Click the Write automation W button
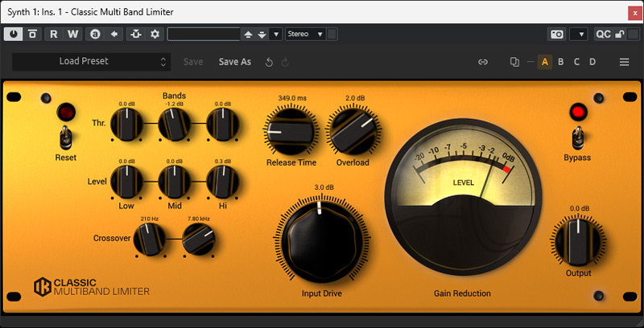This screenshot has width=644, height=328. click(x=72, y=34)
